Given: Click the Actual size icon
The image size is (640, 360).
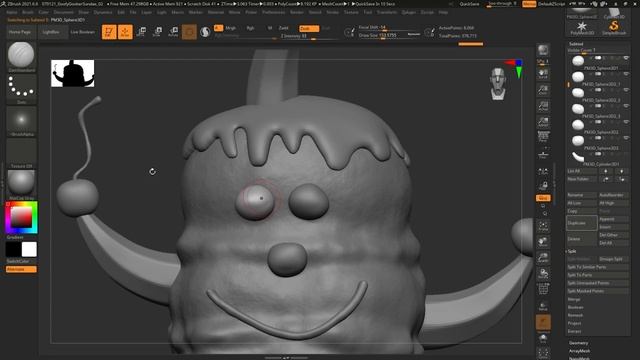Looking at the screenshot, I should coord(543,106).
